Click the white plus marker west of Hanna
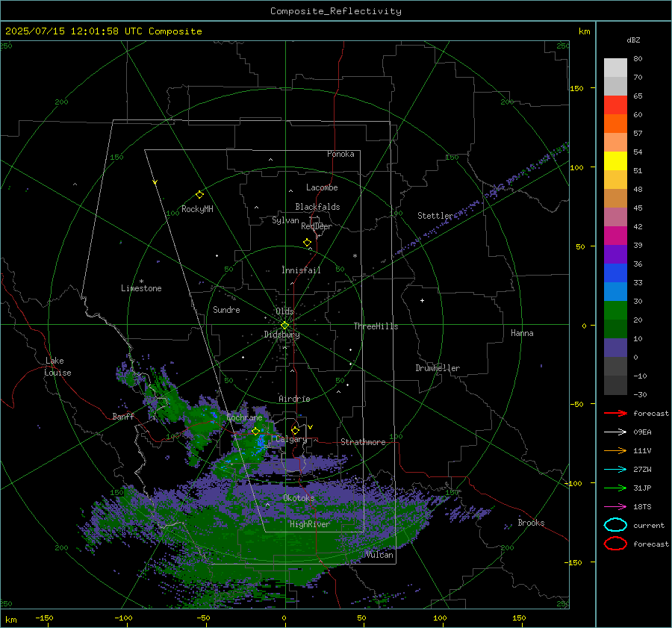 click(422, 300)
